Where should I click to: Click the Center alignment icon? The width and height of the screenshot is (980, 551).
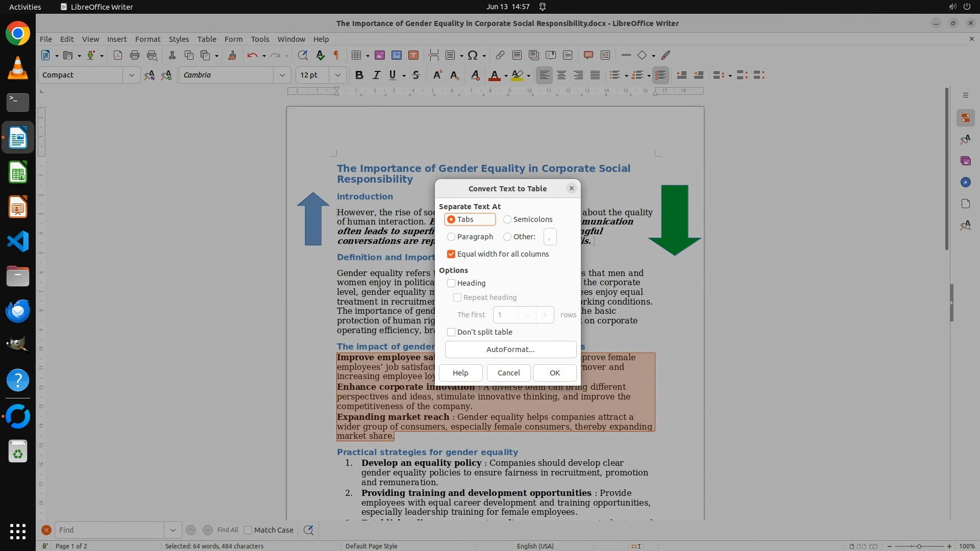click(561, 75)
